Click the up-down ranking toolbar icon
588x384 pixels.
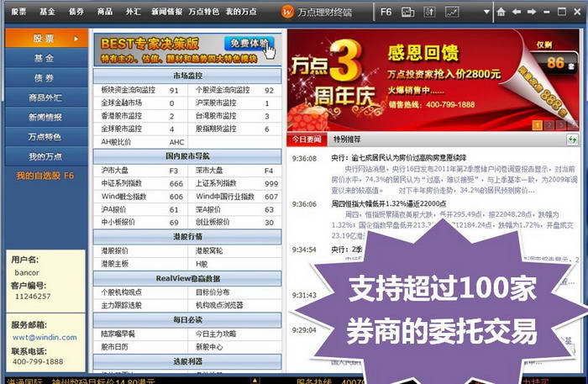[x=430, y=13]
